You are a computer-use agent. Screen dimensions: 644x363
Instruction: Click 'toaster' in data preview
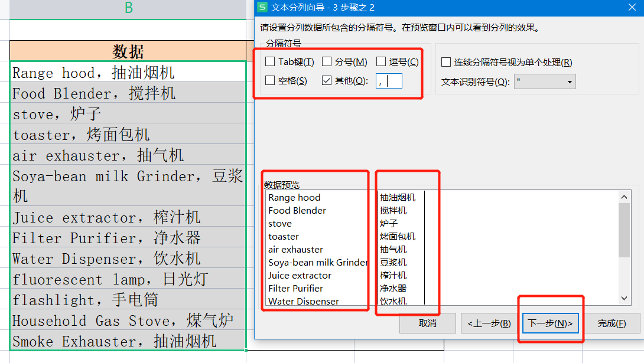[284, 237]
